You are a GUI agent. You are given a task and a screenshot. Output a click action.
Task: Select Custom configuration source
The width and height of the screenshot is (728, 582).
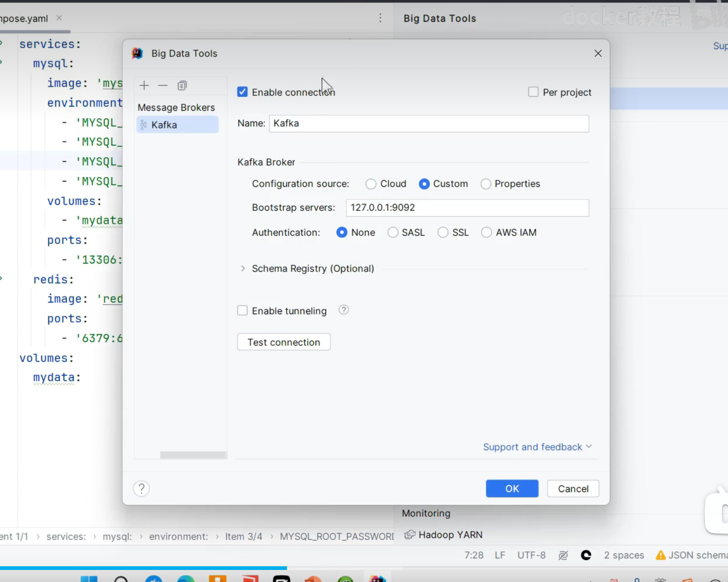point(424,184)
